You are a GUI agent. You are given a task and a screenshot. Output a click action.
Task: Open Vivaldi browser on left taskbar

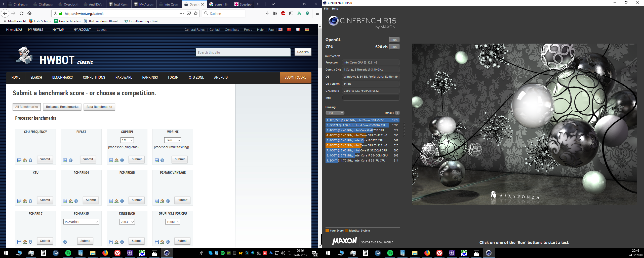tap(117, 253)
